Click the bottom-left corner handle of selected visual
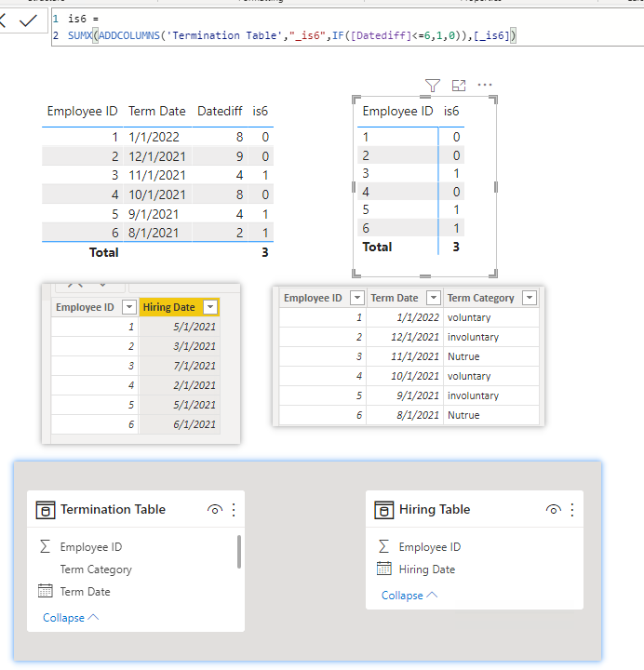The width and height of the screenshot is (644, 670). pos(356,273)
